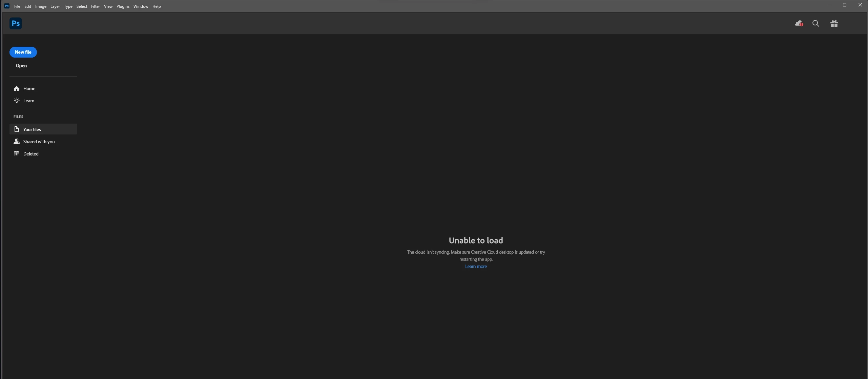Click the Open button in sidebar
The width and height of the screenshot is (868, 379).
tap(21, 66)
